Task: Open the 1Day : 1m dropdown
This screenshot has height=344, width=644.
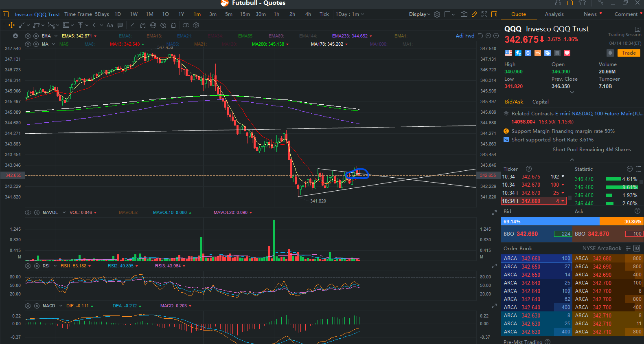Action: click(350, 14)
